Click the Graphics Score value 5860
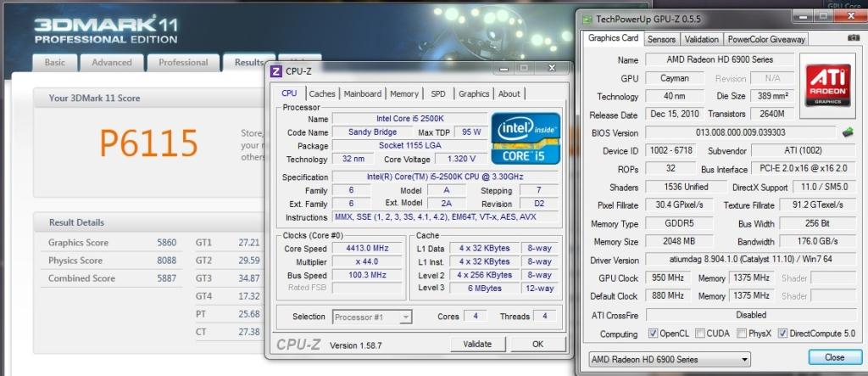868x376 pixels. [167, 243]
